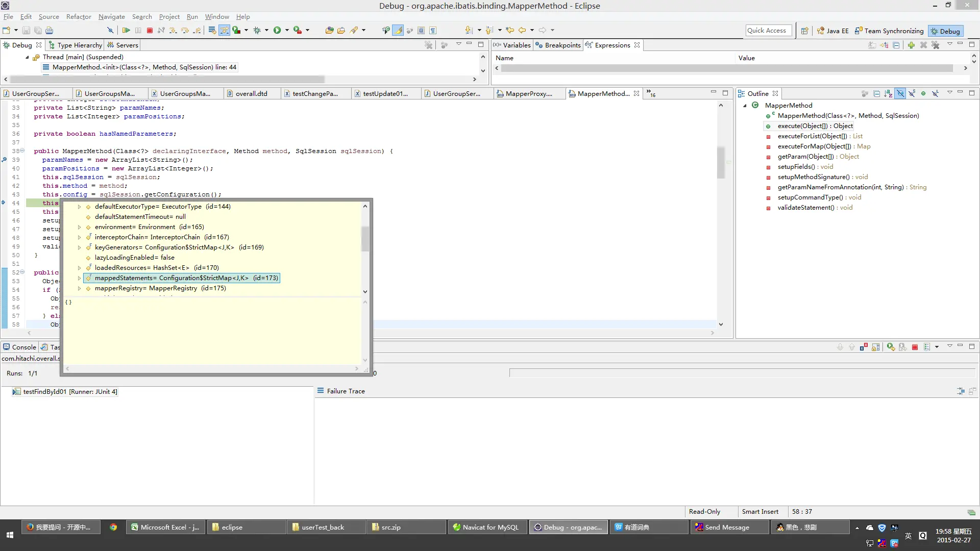Toggle Hide Non-Public Members in Outline
The width and height of the screenshot is (980, 551).
tap(923, 94)
